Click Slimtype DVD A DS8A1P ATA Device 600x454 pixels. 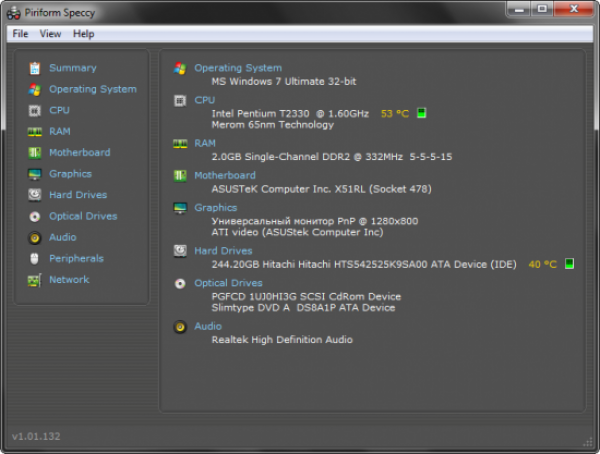[303, 308]
